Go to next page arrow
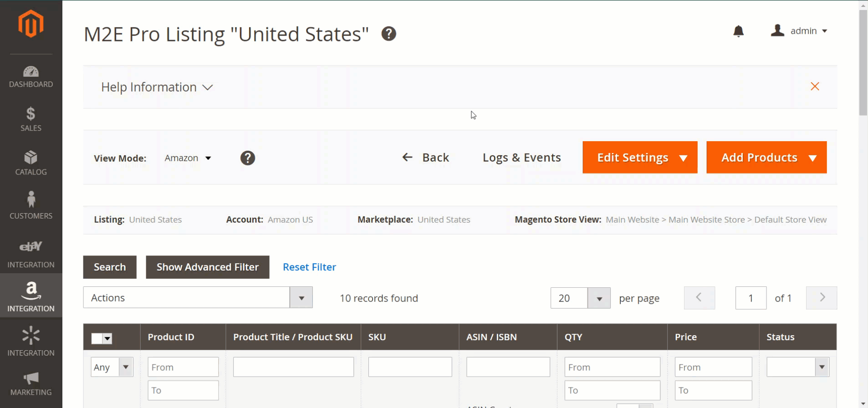This screenshot has width=868, height=408. click(x=821, y=298)
